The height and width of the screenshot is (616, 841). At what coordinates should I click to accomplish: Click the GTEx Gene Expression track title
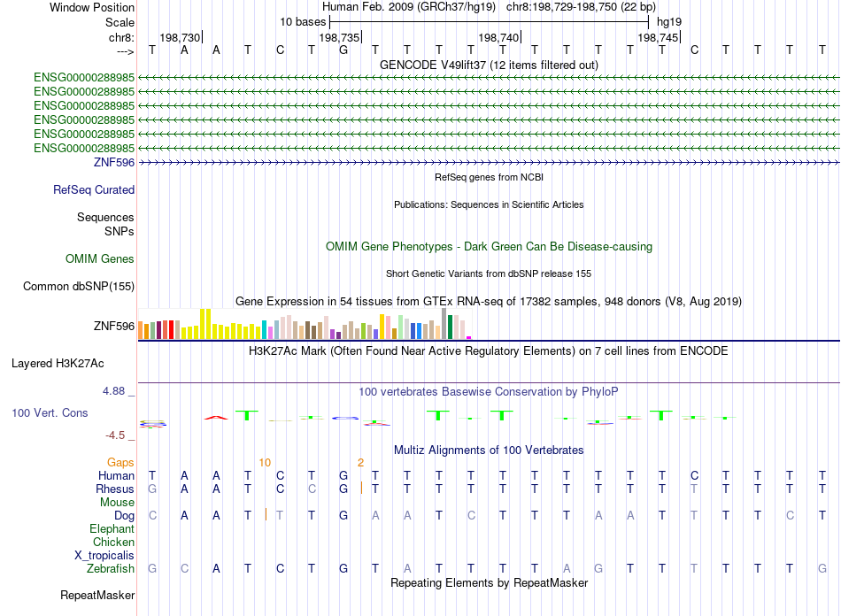click(x=489, y=301)
